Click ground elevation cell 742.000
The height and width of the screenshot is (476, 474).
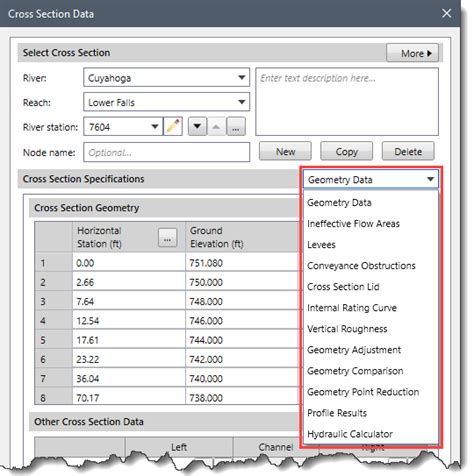(x=242, y=359)
